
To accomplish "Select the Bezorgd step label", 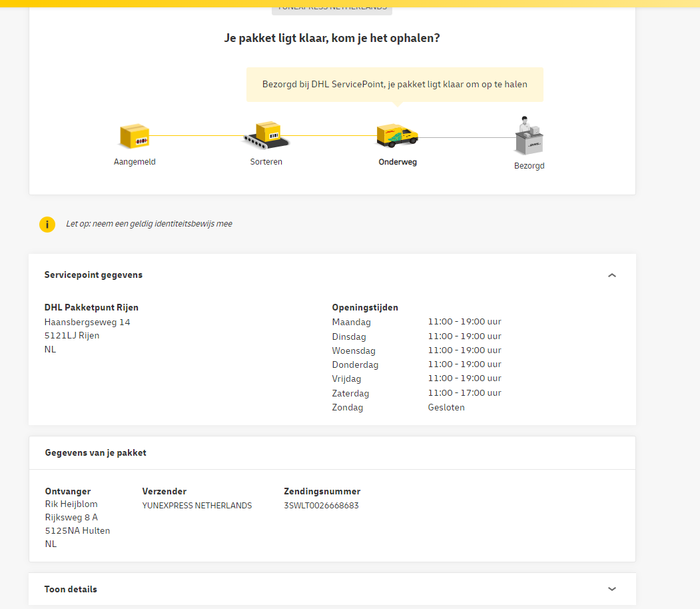I will point(529,166).
